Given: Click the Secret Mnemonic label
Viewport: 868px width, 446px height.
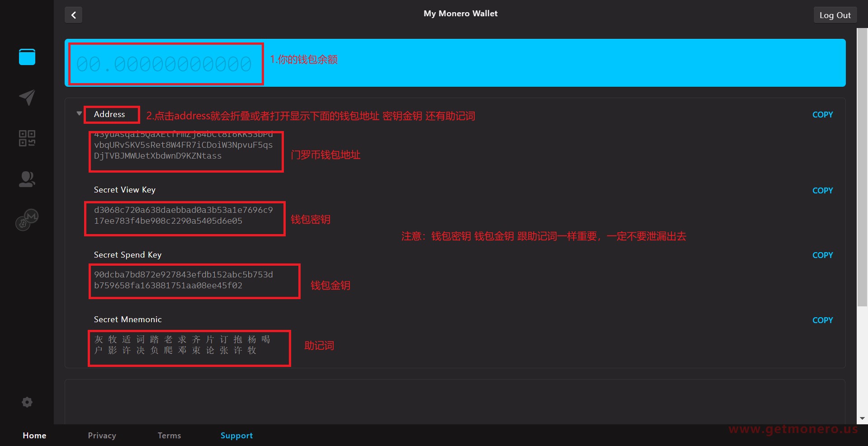Looking at the screenshot, I should tap(127, 319).
